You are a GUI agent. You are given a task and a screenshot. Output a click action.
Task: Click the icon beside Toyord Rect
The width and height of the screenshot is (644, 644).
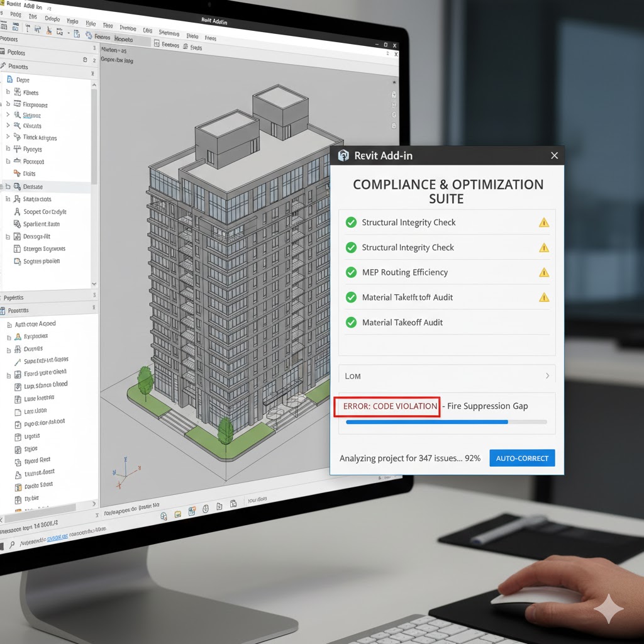point(18,462)
